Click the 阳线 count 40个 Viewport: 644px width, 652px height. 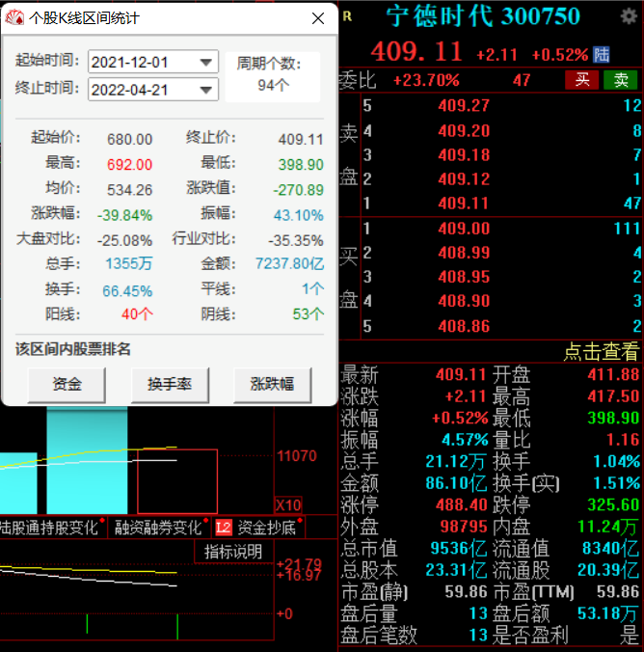click(137, 313)
